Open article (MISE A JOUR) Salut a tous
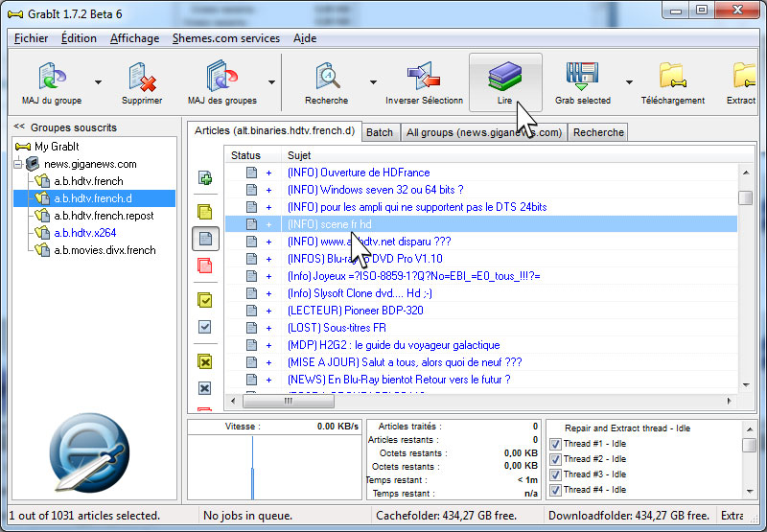Image resolution: width=767 pixels, height=532 pixels. 405,362
